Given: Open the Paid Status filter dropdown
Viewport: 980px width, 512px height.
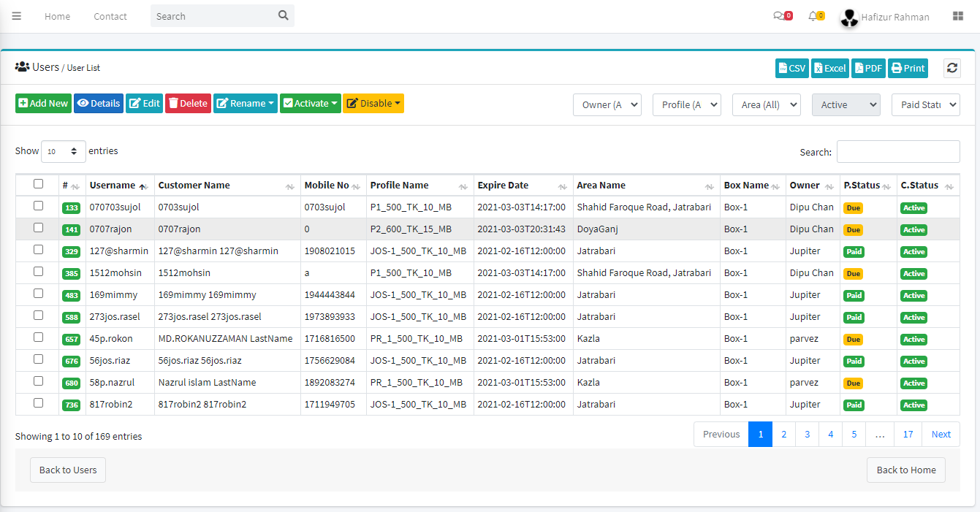Looking at the screenshot, I should (925, 104).
